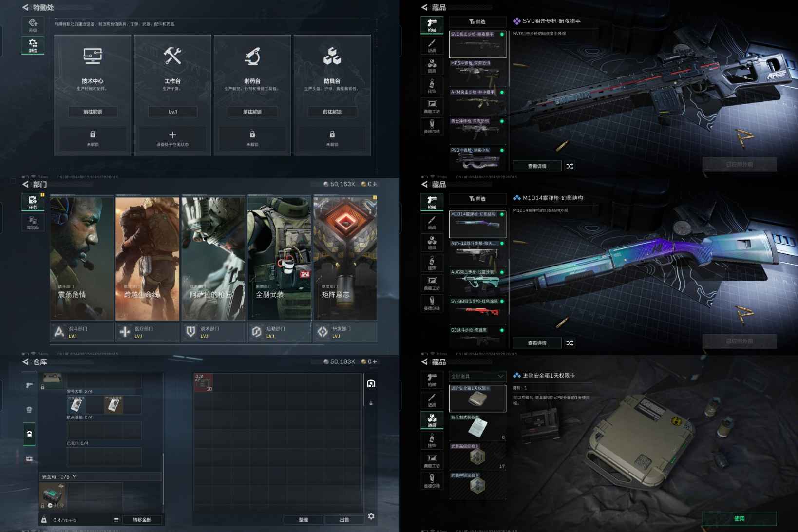Add premium currency in 部门 top bar
The image size is (798, 532).
[x=375, y=184]
